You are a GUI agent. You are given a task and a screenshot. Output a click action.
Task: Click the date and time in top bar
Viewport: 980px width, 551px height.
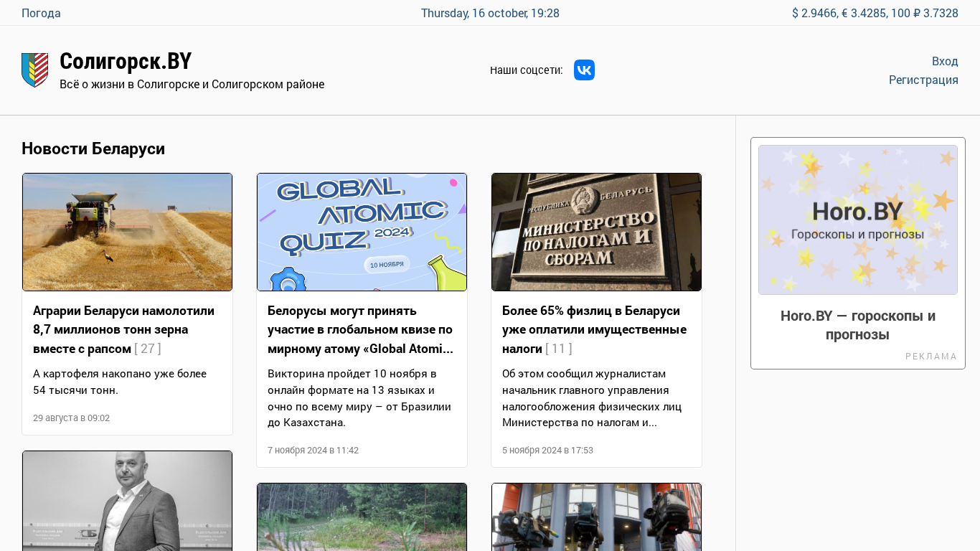(x=490, y=13)
